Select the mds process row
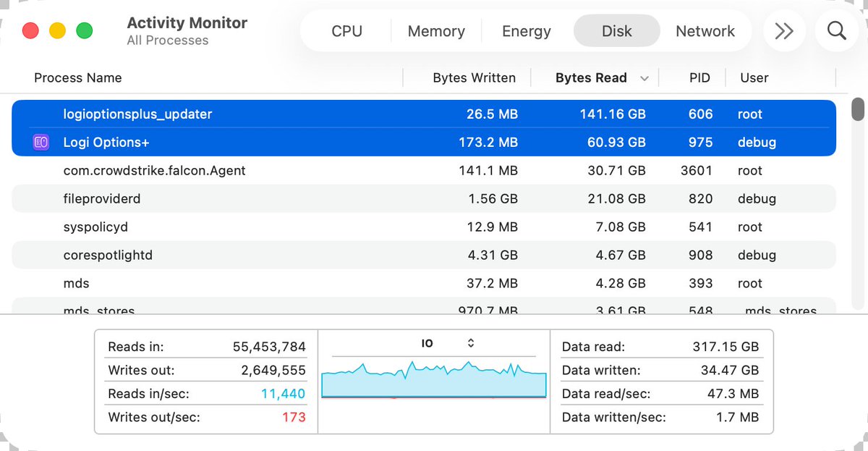 click(424, 283)
